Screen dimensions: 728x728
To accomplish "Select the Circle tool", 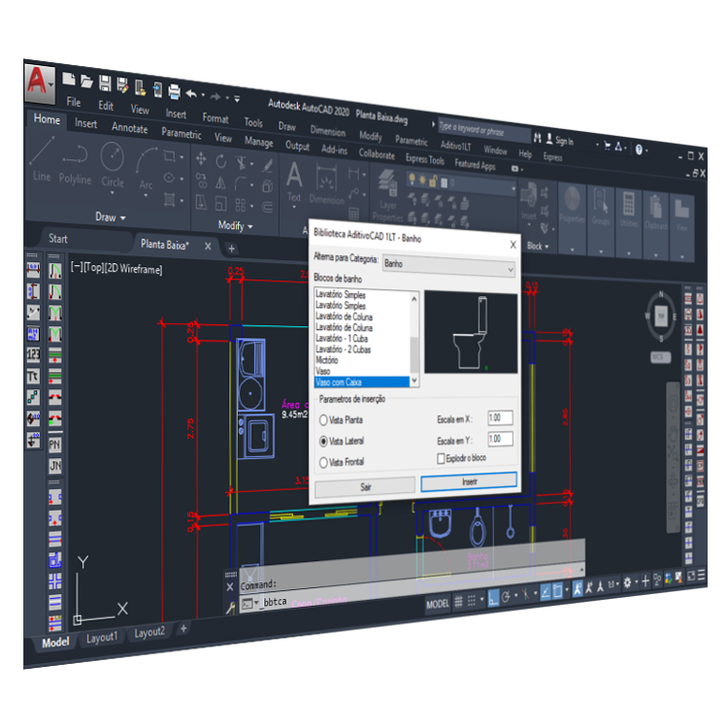I will click(x=113, y=165).
